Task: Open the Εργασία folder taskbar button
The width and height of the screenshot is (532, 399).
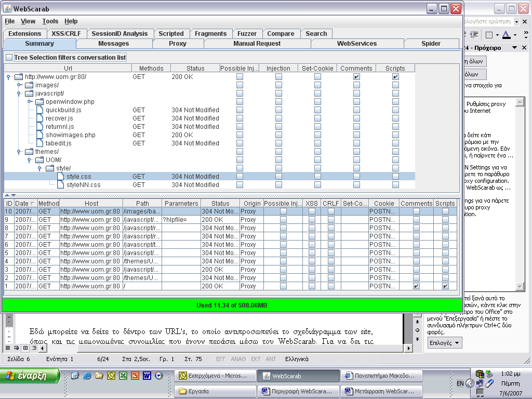Action: [215, 391]
